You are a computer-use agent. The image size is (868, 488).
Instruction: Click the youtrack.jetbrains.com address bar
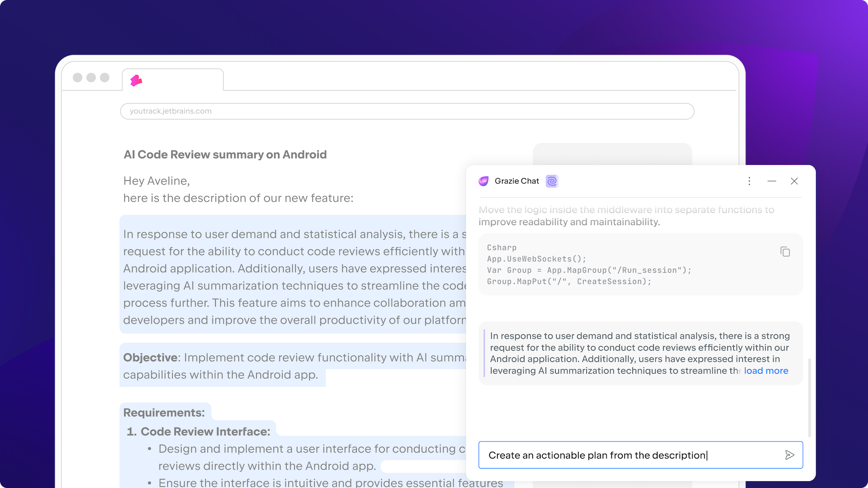click(407, 111)
